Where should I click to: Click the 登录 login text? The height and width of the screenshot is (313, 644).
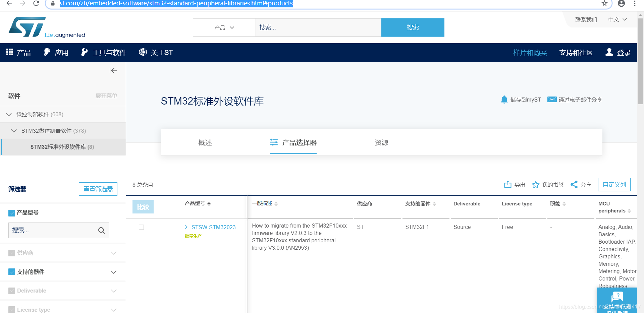point(624,53)
